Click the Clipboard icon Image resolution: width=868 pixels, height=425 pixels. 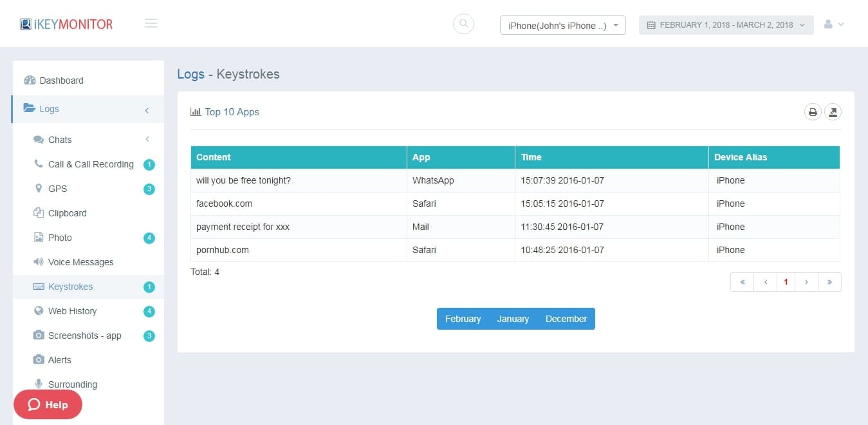pos(38,212)
